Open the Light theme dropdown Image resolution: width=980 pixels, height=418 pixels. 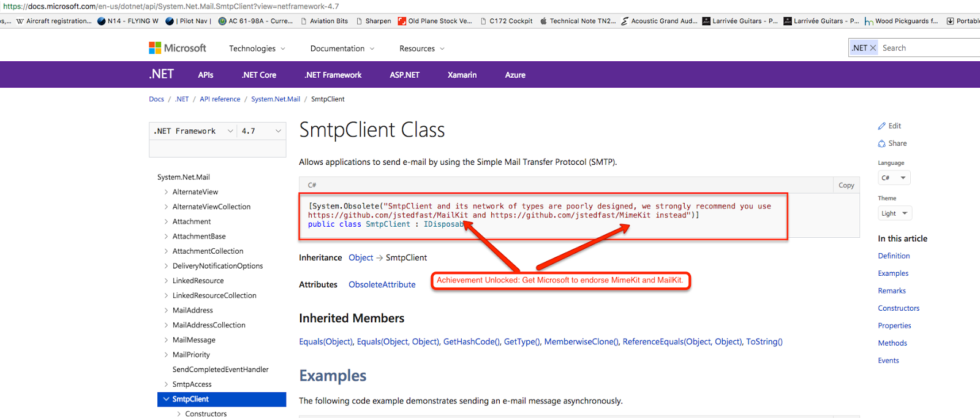[x=895, y=213]
